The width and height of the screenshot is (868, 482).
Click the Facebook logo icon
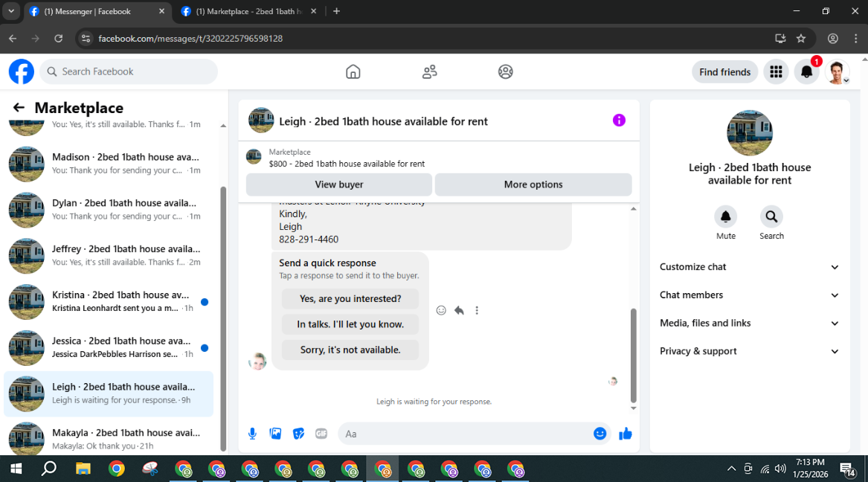(21, 71)
